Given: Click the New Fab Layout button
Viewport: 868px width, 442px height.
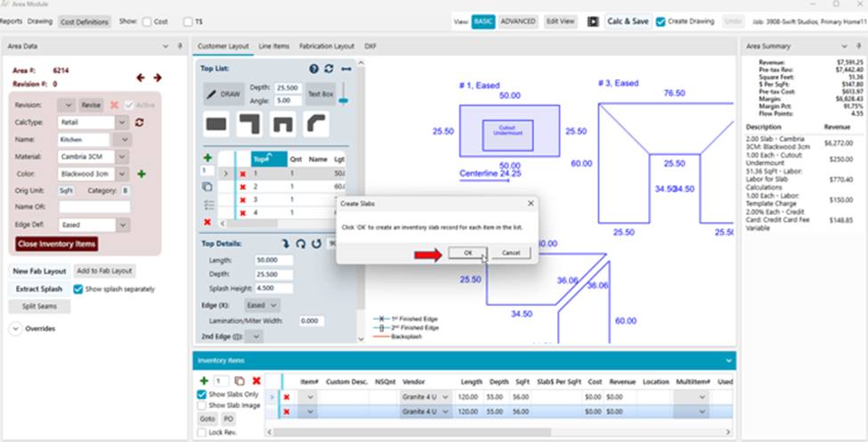Looking at the screenshot, I should click(x=39, y=272).
